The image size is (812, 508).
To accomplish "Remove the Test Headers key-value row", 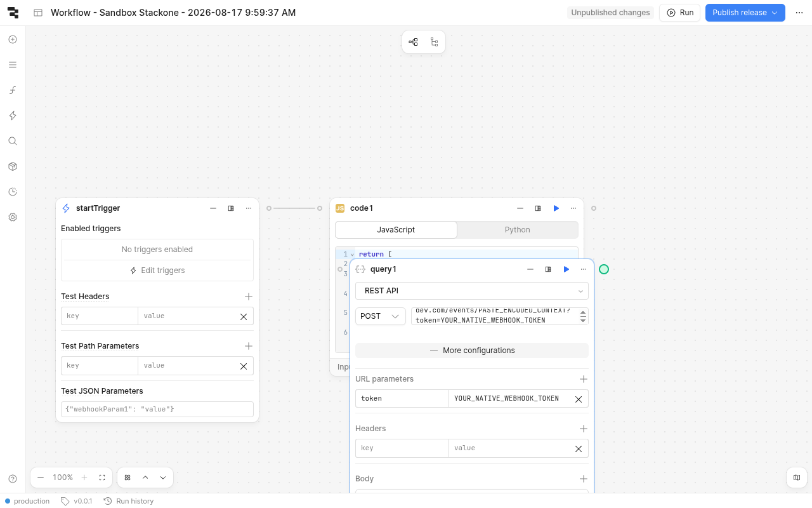I will (244, 316).
